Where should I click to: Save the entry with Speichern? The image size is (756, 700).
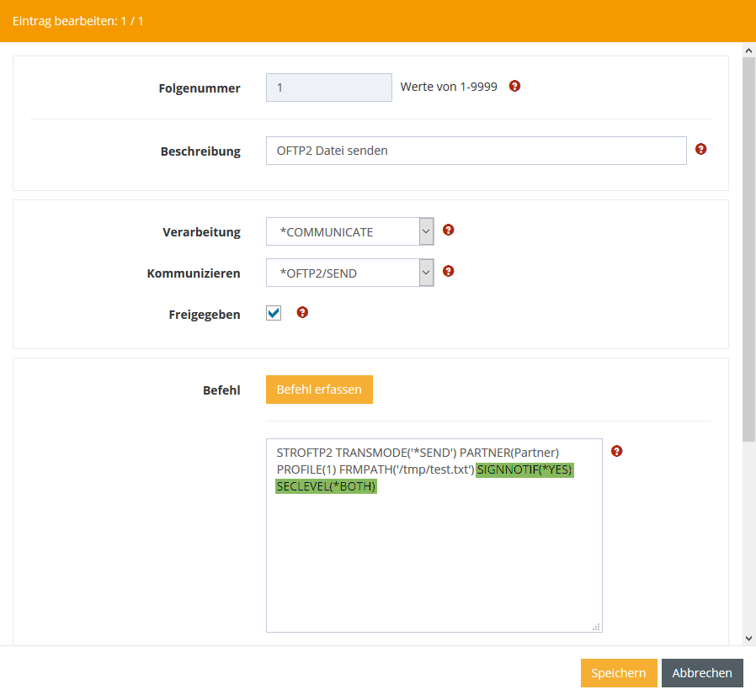tap(618, 673)
